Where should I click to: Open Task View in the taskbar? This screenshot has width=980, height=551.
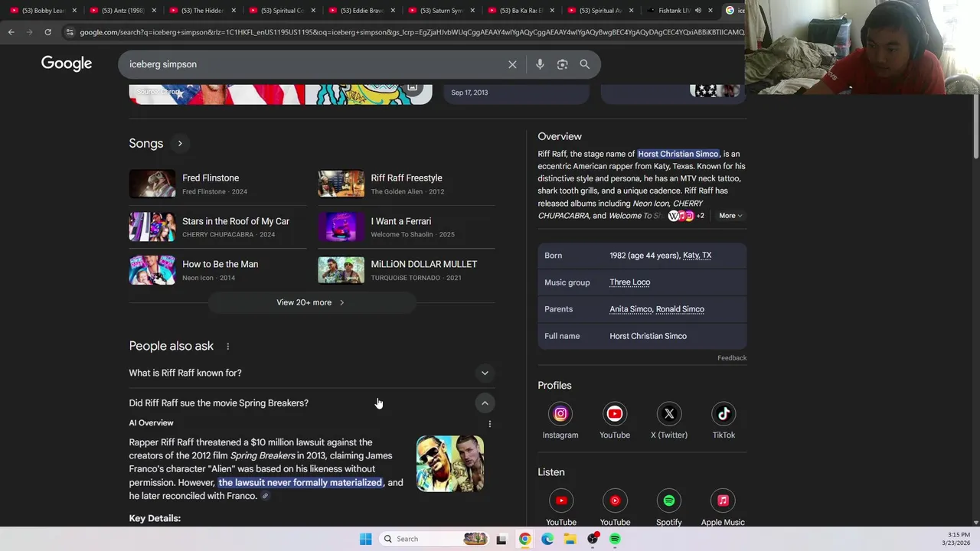[501, 539]
